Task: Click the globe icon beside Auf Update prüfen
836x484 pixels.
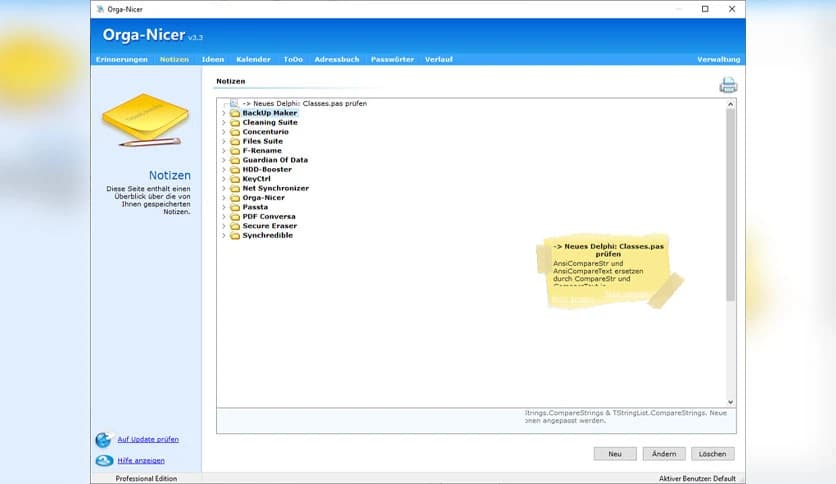Action: [103, 440]
